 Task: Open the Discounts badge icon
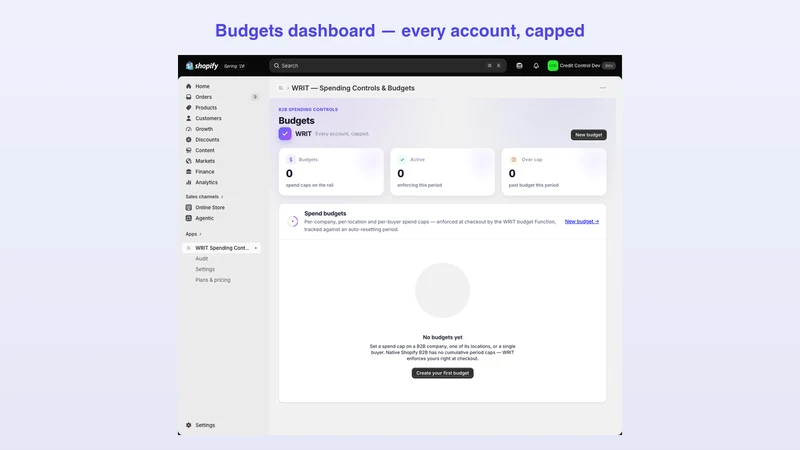(x=189, y=140)
